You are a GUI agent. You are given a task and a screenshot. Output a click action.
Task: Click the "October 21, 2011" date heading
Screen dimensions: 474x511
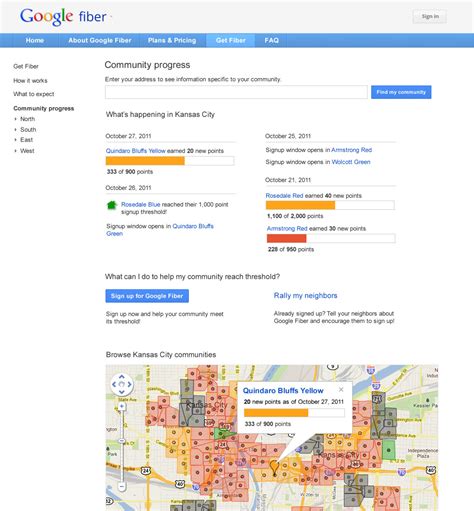288,180
